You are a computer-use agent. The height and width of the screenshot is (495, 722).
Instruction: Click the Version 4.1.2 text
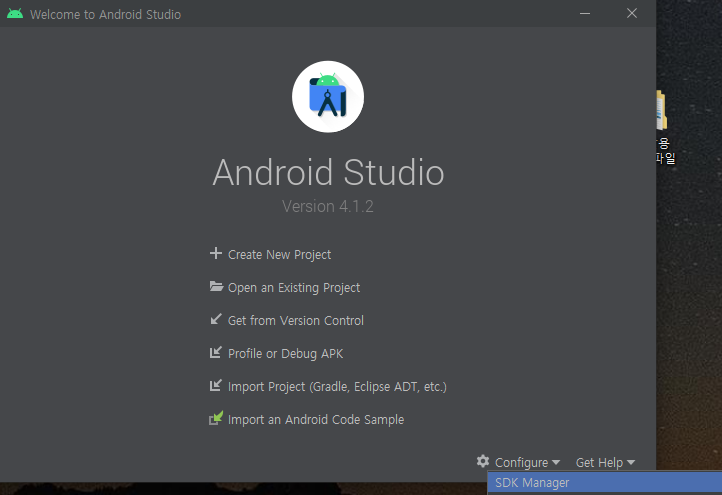pos(327,206)
